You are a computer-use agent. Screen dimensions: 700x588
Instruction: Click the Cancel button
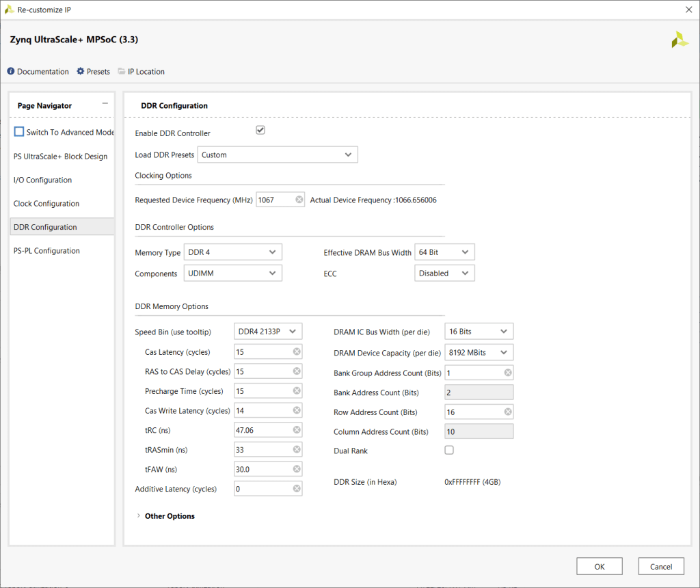[661, 566]
